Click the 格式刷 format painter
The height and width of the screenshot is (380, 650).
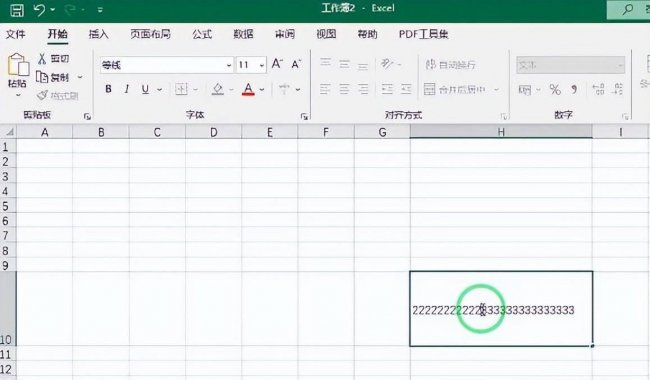[57, 96]
